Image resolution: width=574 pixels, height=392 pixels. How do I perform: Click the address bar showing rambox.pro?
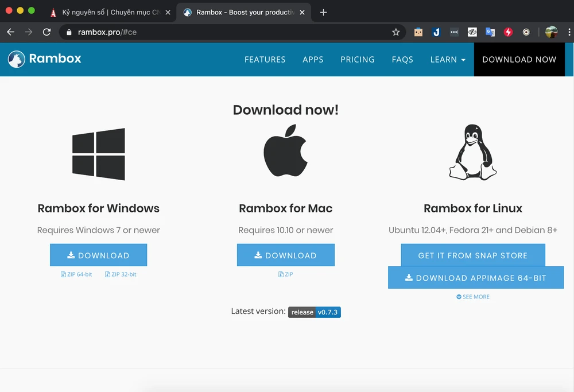[x=230, y=32]
